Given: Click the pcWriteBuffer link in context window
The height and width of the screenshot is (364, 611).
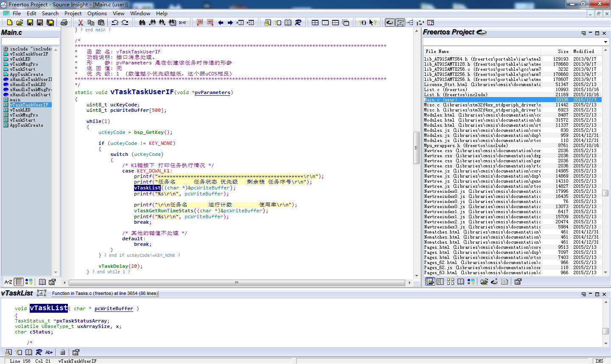Looking at the screenshot, I should point(114,308).
